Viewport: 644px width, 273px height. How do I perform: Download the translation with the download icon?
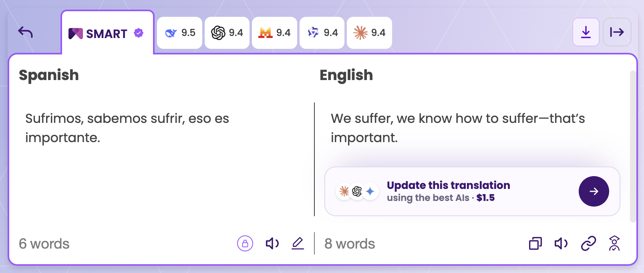pos(586,32)
